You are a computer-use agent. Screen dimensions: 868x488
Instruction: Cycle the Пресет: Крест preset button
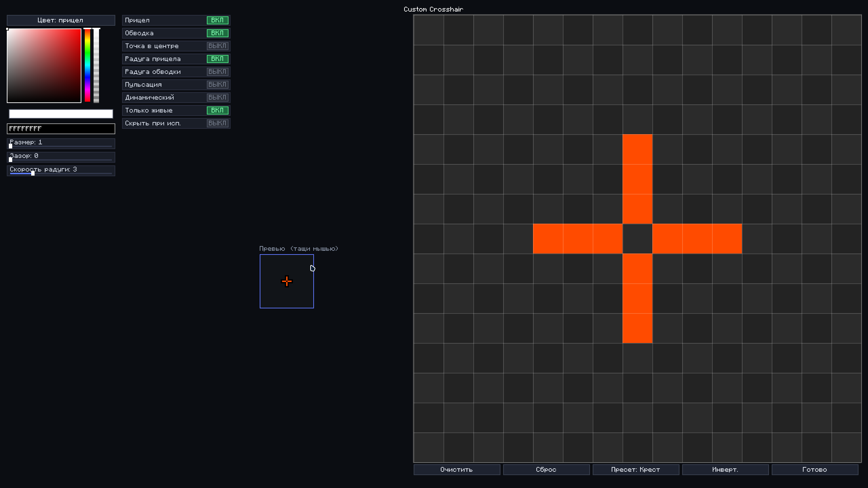pyautogui.click(x=636, y=470)
